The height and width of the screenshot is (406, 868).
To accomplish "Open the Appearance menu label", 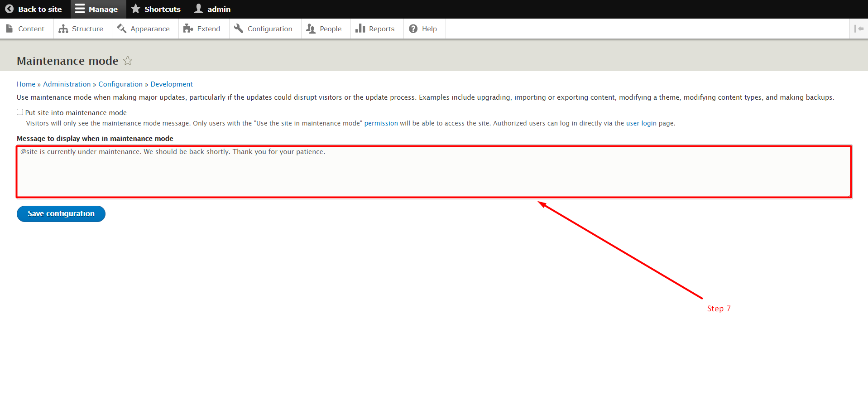I will [x=150, y=29].
